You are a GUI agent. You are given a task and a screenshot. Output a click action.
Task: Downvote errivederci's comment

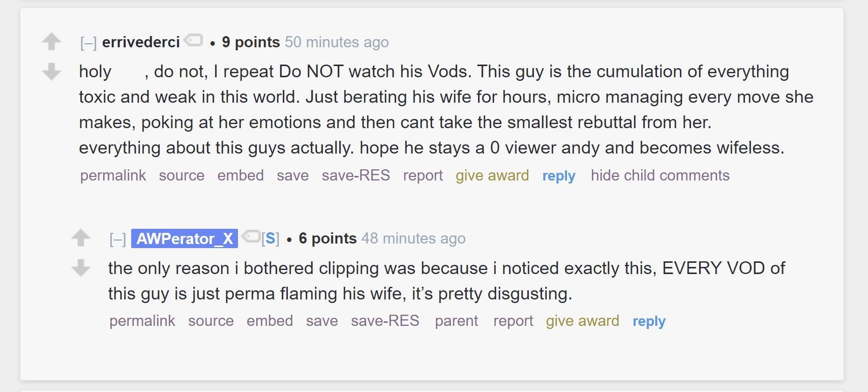51,72
